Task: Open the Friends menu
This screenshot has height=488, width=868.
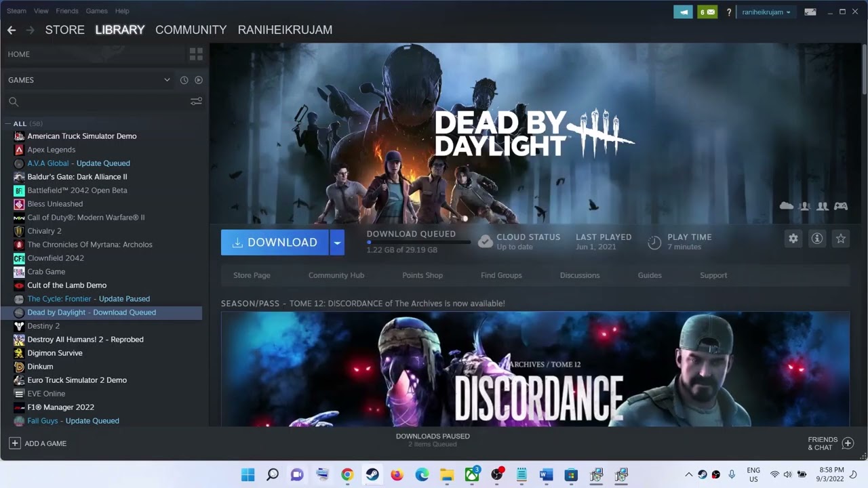Action: 67,11
